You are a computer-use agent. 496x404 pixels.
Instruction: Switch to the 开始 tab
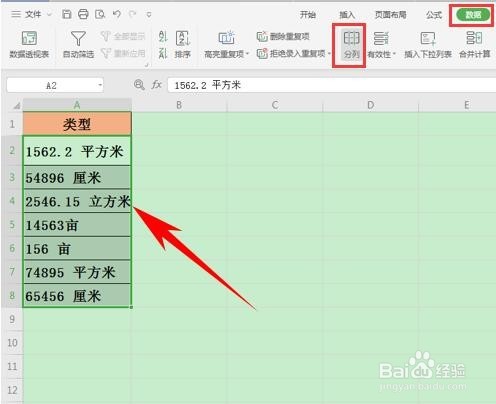point(307,14)
